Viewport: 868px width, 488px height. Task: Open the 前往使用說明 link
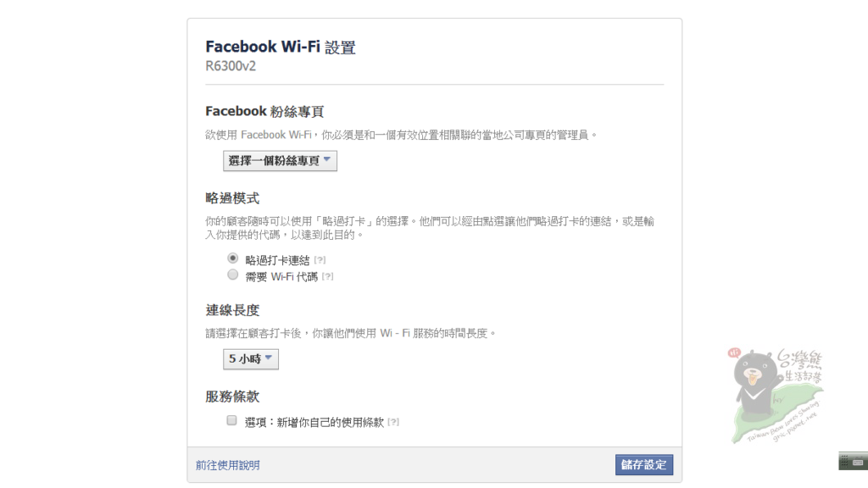pos(227,465)
